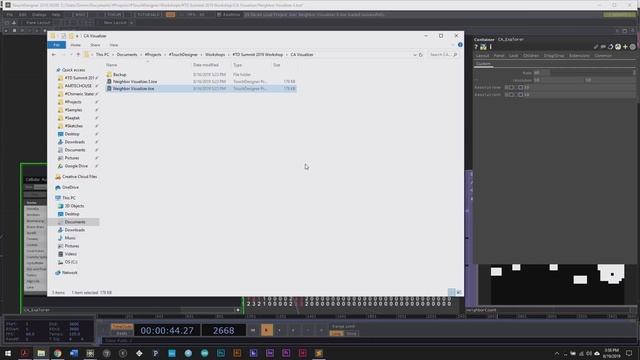Image resolution: width=640 pixels, height=360 pixels.
Task: Open the Custom parameter page
Action: 483,64
